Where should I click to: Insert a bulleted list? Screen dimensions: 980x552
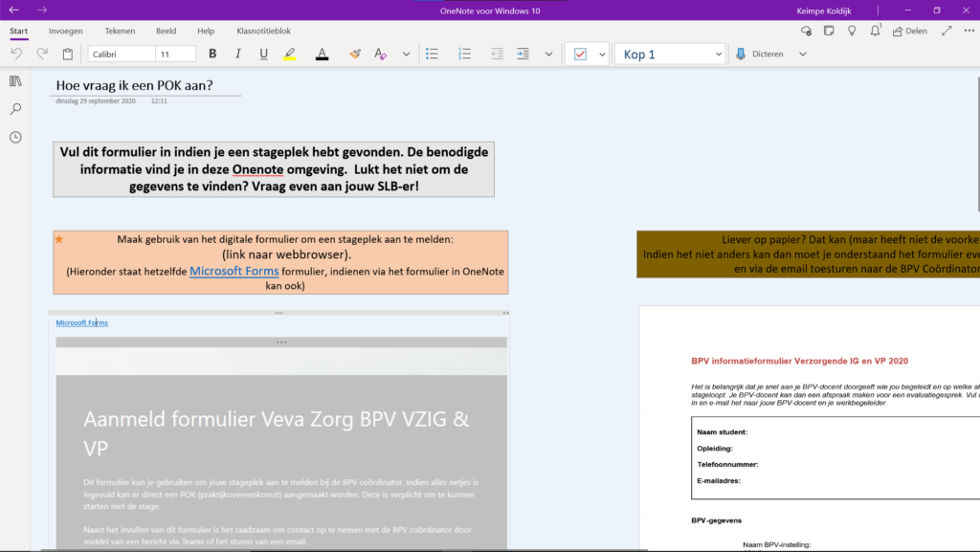432,55
